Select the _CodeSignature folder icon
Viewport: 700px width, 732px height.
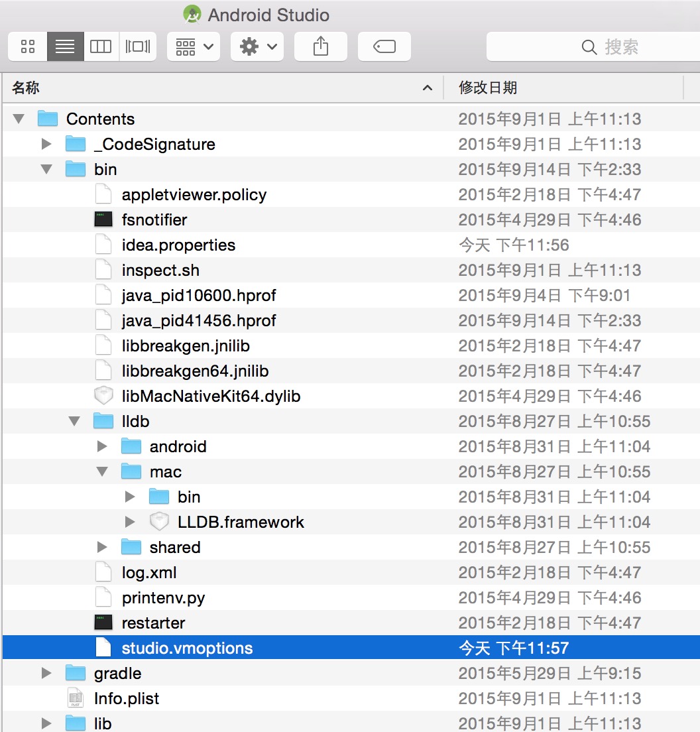76,144
